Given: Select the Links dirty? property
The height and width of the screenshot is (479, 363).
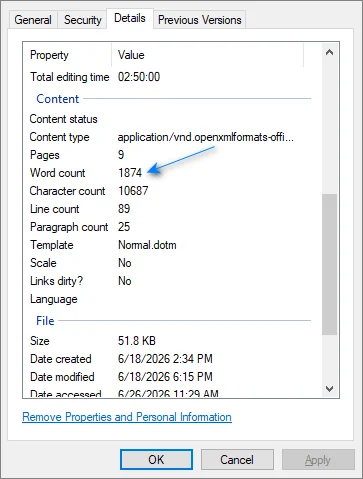Looking at the screenshot, I should [x=56, y=281].
